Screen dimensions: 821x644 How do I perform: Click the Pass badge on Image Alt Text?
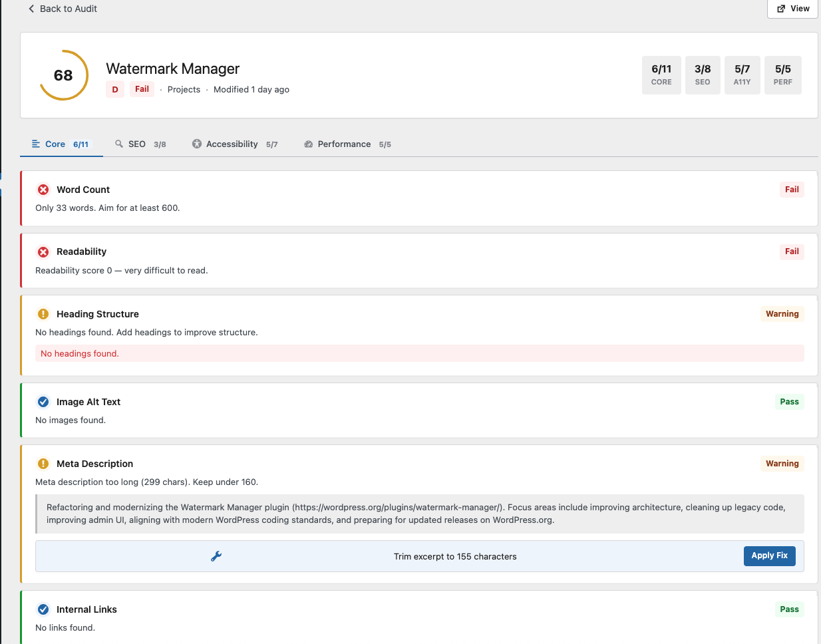(789, 402)
